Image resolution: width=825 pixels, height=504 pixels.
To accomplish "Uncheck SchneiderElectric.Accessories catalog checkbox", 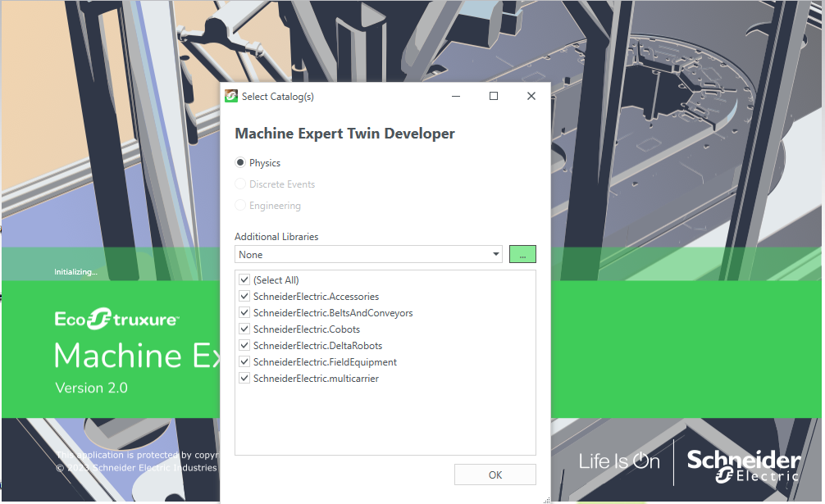I will pyautogui.click(x=244, y=296).
